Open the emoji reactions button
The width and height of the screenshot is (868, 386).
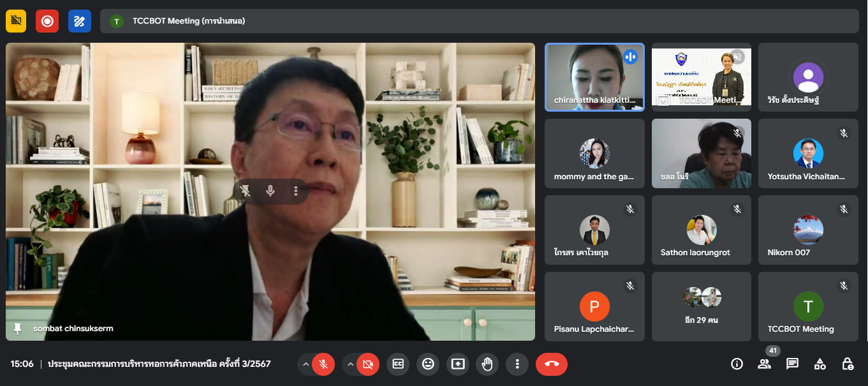[x=428, y=364]
